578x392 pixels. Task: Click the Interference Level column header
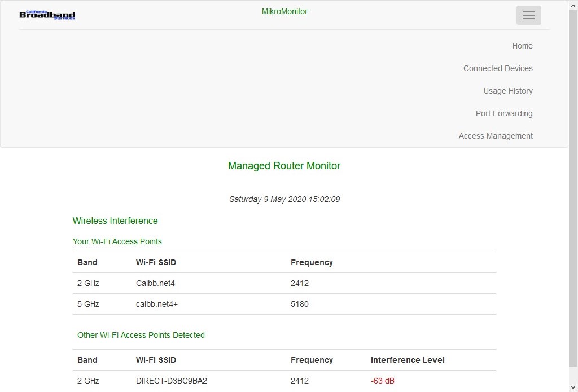pyautogui.click(x=407, y=360)
